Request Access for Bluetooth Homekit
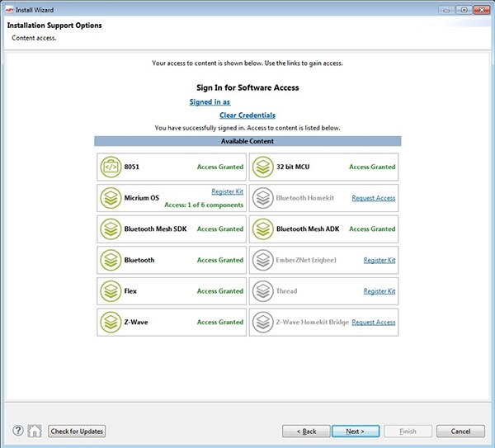The width and height of the screenshot is (495, 448). click(373, 198)
